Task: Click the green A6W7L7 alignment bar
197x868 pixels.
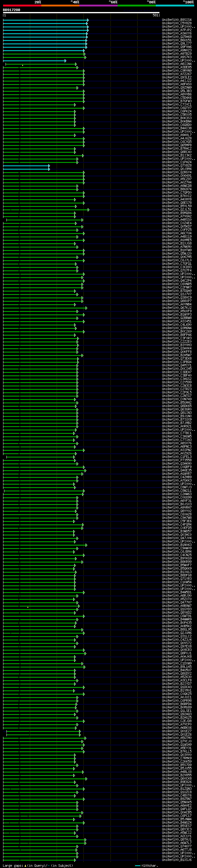Action: [x=44, y=843]
